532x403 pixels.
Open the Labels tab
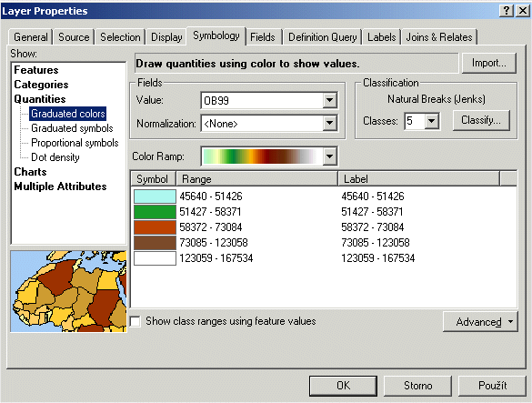pos(381,37)
